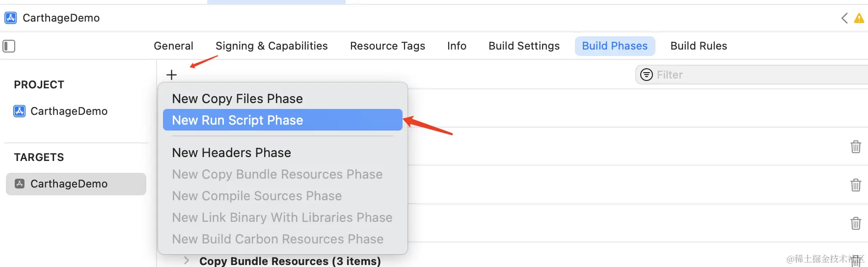Image resolution: width=868 pixels, height=267 pixels.
Task: Click the back chevron near the warning
Action: tap(844, 19)
